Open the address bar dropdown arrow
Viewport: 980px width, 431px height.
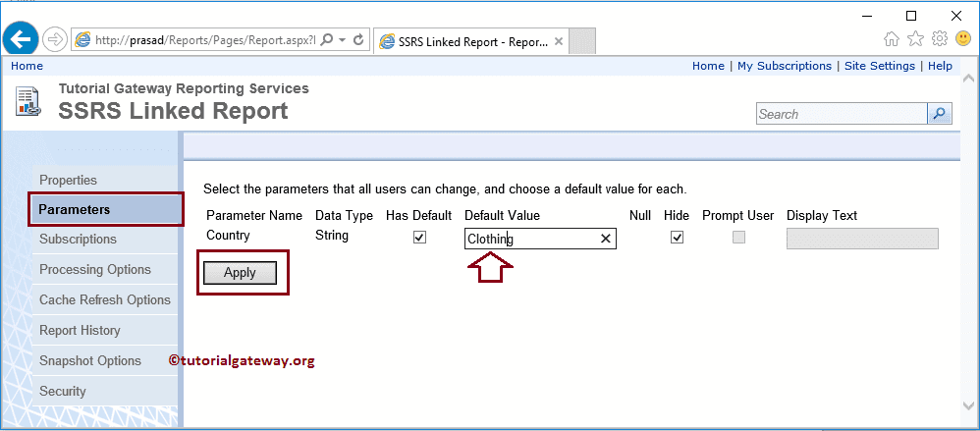point(342,40)
